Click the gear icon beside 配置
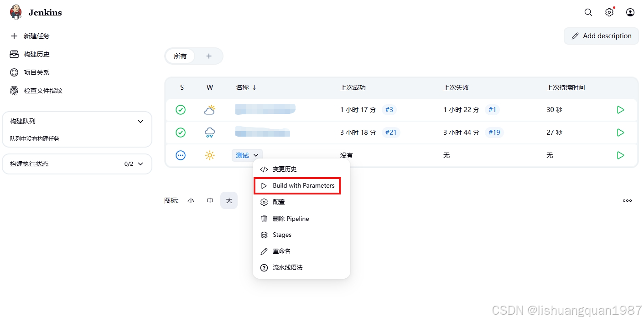Screen dimensions: 644x322 click(x=264, y=202)
